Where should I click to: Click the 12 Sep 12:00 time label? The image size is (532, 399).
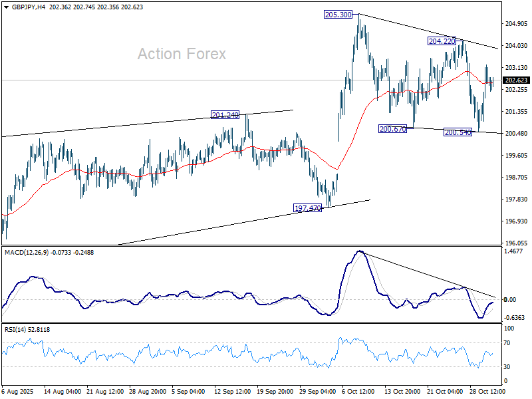(232, 392)
